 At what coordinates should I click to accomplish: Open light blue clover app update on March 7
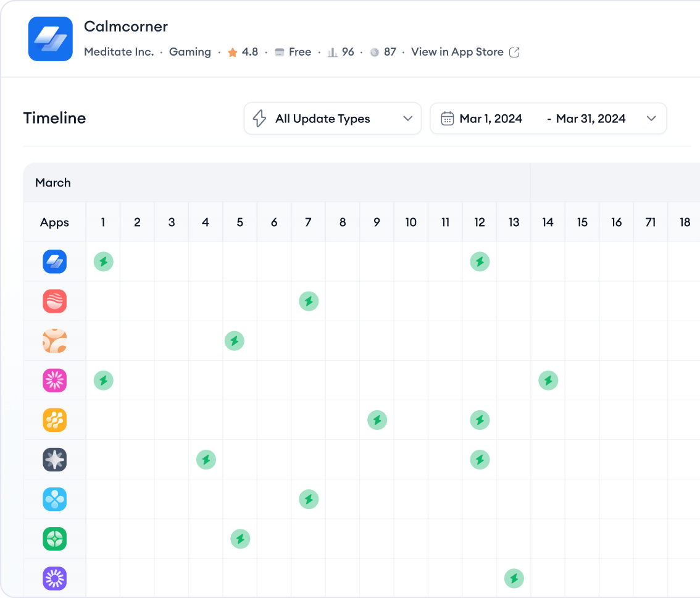(x=309, y=499)
